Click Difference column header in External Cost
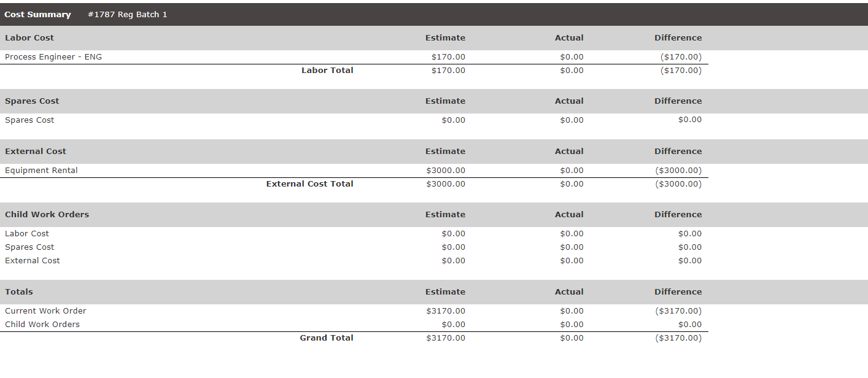Viewport: 868px width, 378px height. click(x=678, y=152)
